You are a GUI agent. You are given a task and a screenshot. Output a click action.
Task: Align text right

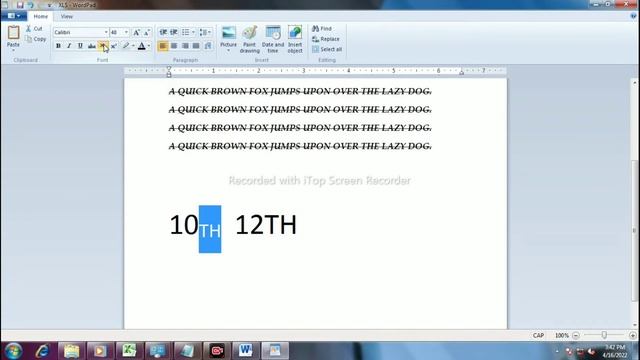coord(185,46)
